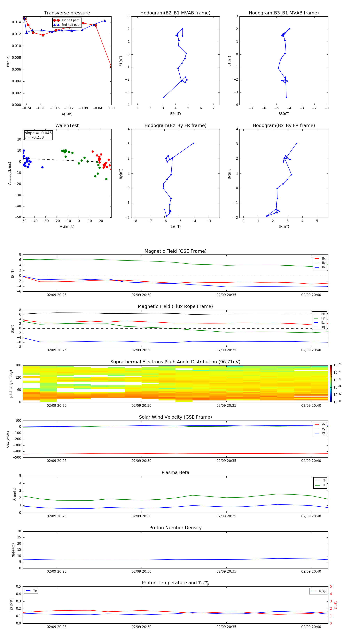Click the '10^-31' colorbar tick label

pos(337,402)
